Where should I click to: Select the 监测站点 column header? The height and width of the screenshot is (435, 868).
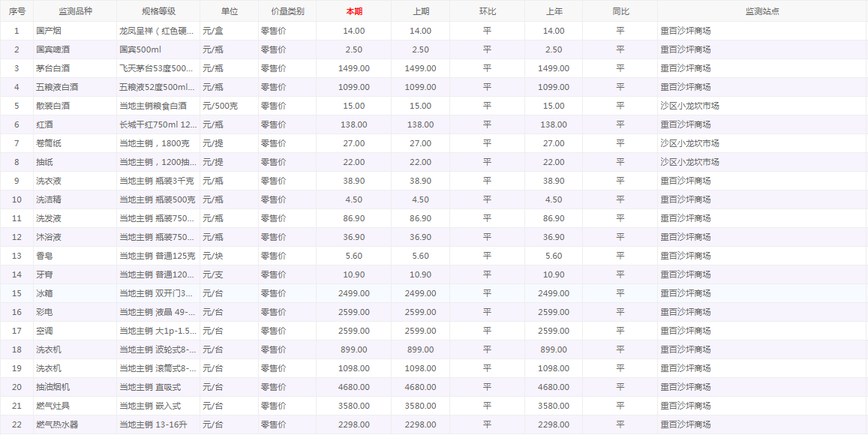[x=762, y=11]
